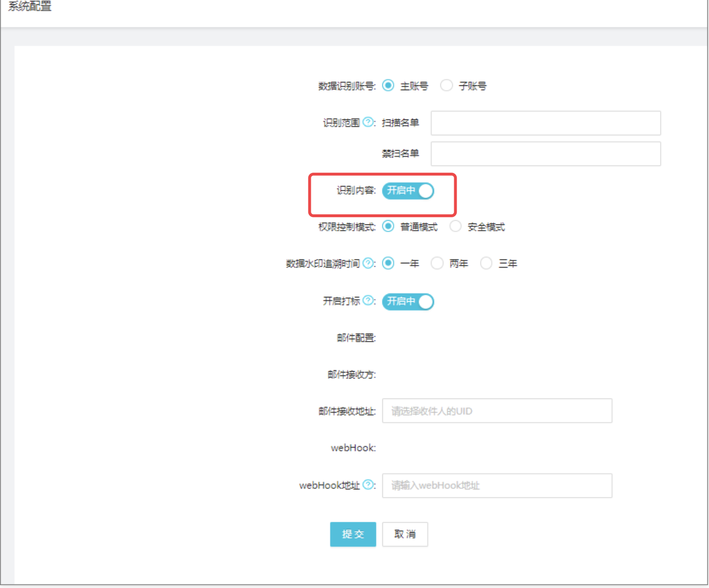The width and height of the screenshot is (709, 588).
Task: Select 子账号 radio button
Action: tap(447, 85)
